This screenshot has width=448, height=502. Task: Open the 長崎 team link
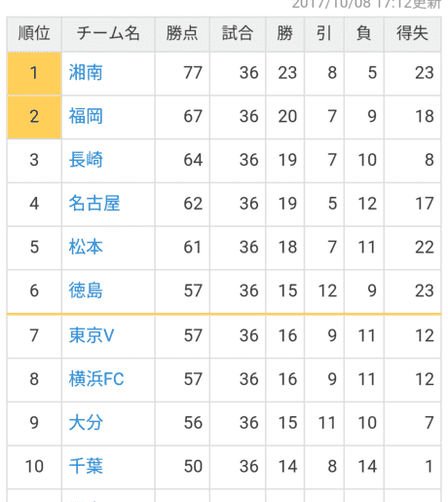click(x=86, y=160)
